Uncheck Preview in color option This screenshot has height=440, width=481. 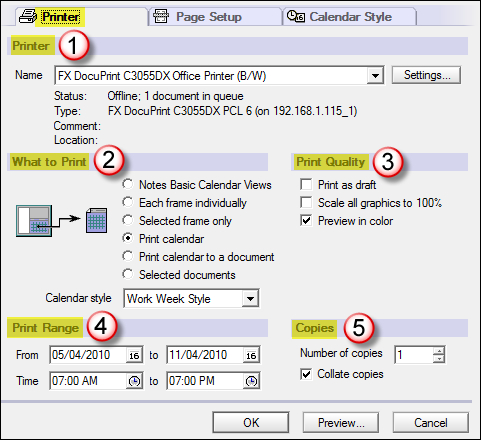click(x=306, y=221)
